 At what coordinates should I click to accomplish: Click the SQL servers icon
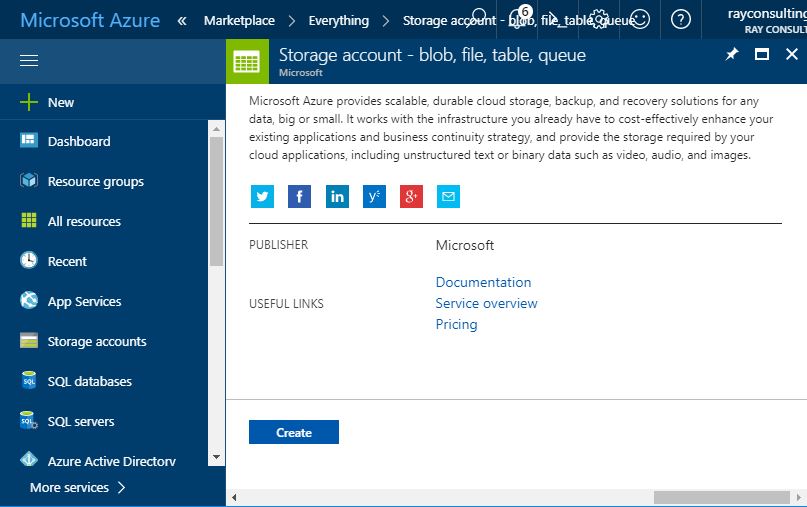29,420
